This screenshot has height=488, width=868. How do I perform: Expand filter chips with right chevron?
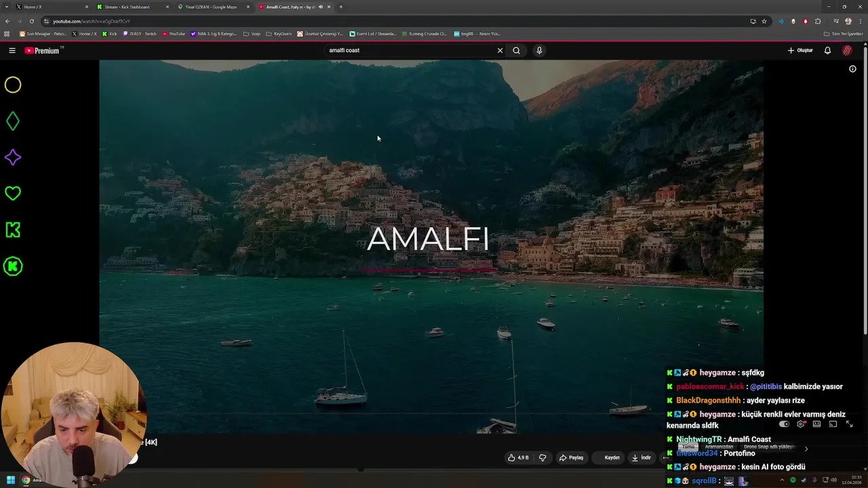806,449
